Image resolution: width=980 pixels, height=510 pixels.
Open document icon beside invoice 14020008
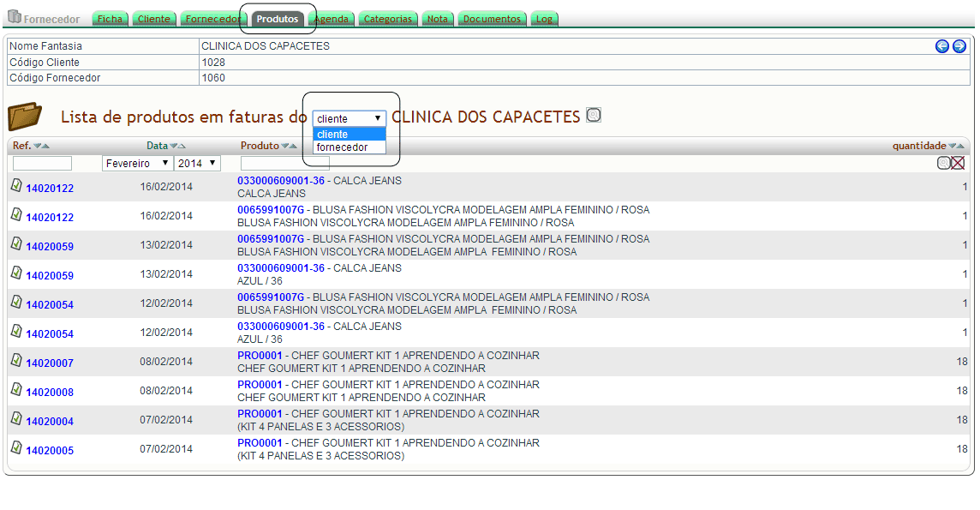16,389
